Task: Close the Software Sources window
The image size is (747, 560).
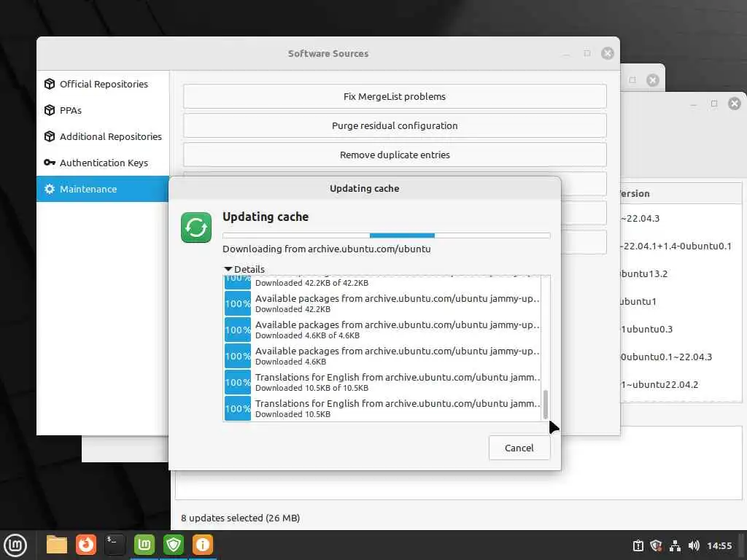Action: [x=608, y=53]
